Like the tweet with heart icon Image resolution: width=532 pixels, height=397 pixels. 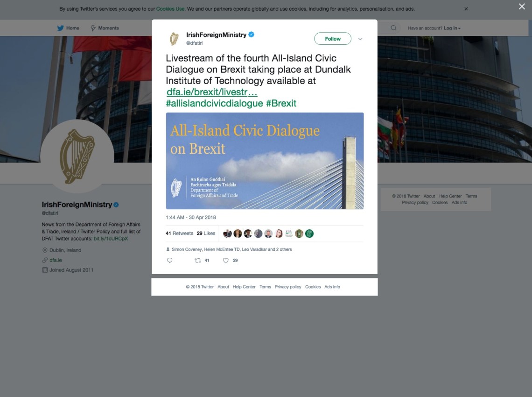coord(225,261)
